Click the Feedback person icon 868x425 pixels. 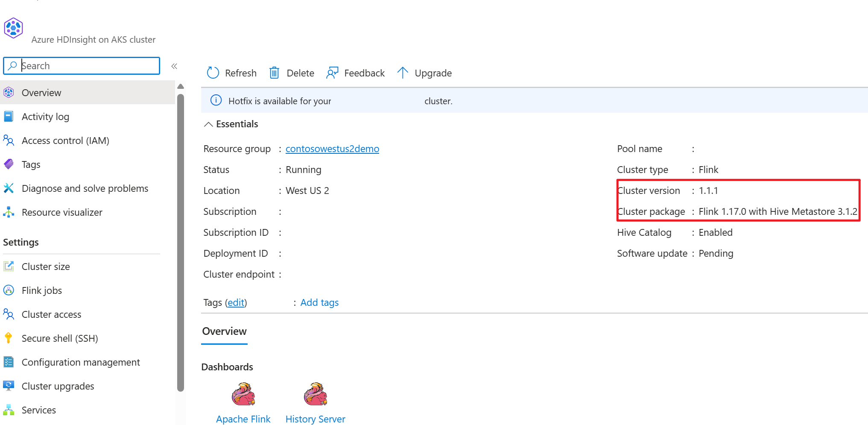[332, 73]
